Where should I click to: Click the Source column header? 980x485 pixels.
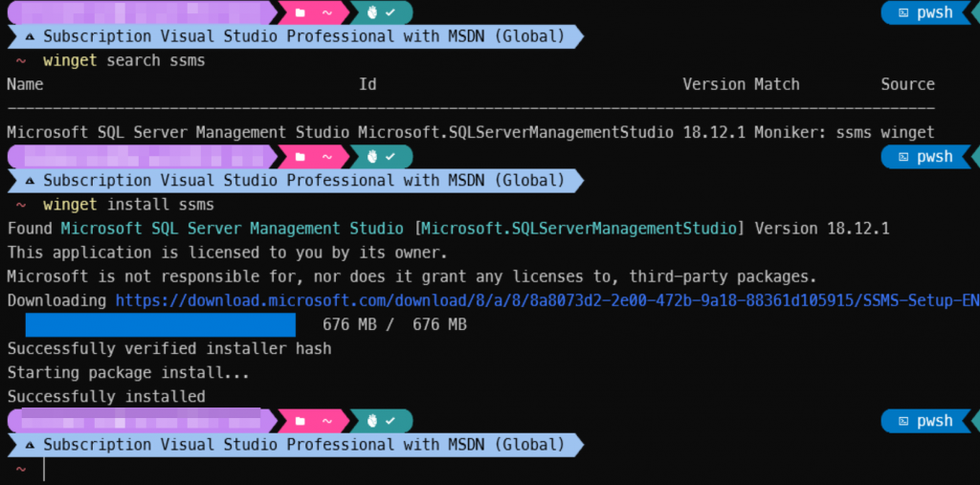coord(907,84)
